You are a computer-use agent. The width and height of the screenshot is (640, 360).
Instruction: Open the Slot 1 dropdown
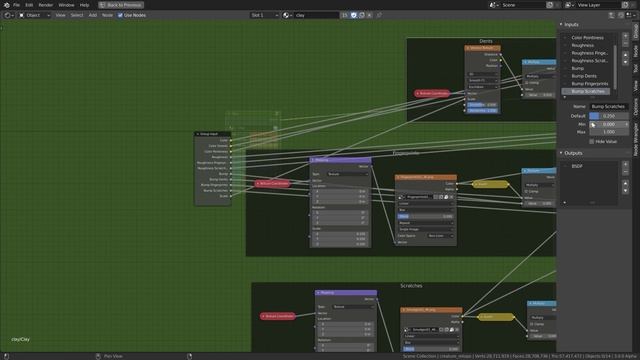(264, 15)
